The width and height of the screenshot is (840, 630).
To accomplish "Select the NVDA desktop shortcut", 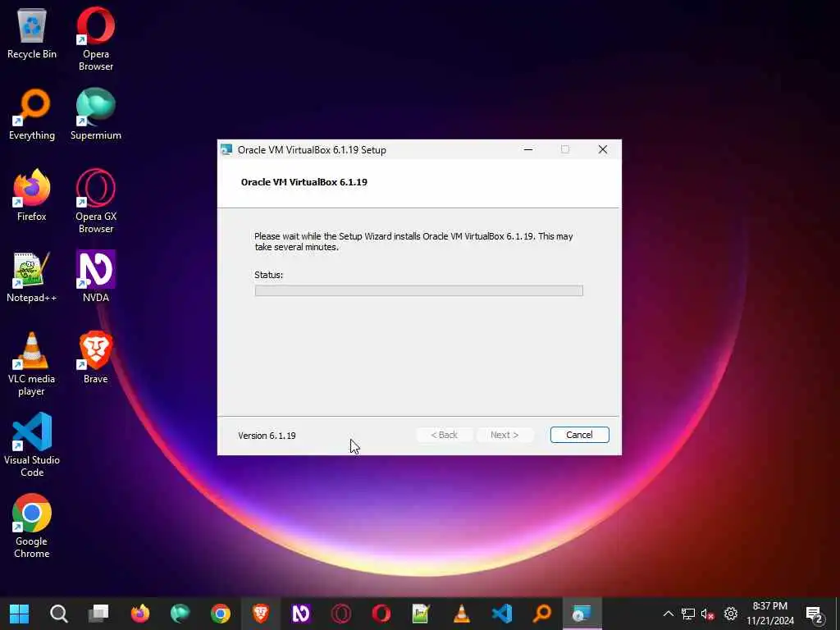I will tap(95, 277).
